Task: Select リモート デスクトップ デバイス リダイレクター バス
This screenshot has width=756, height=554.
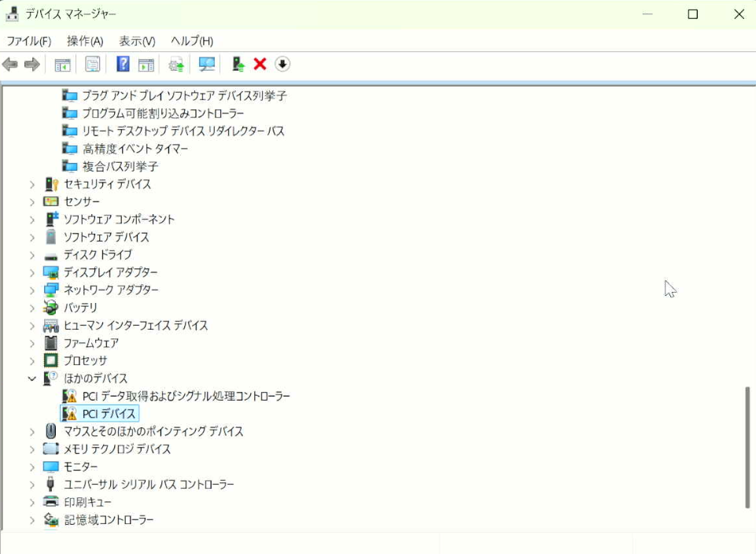Action: pos(183,131)
